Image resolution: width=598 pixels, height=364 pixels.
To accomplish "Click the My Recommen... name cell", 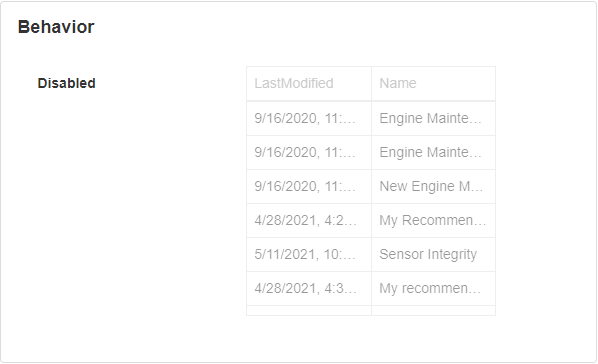I will (x=434, y=220).
